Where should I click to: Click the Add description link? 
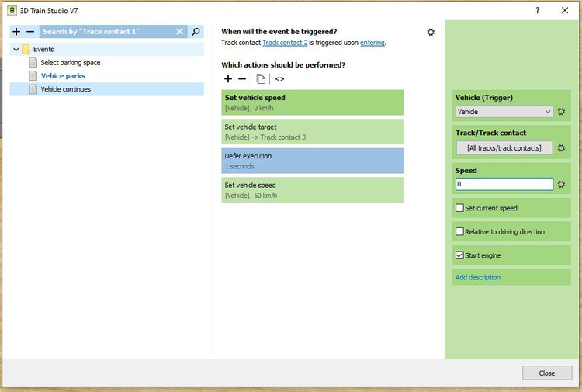(x=478, y=277)
